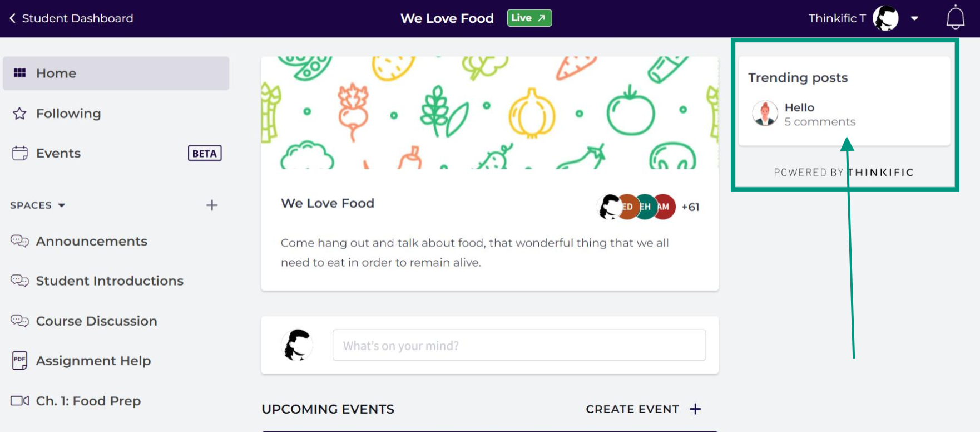The width and height of the screenshot is (980, 432).
Task: Click the Ch. 1 Food Prep video icon
Action: [19, 401]
